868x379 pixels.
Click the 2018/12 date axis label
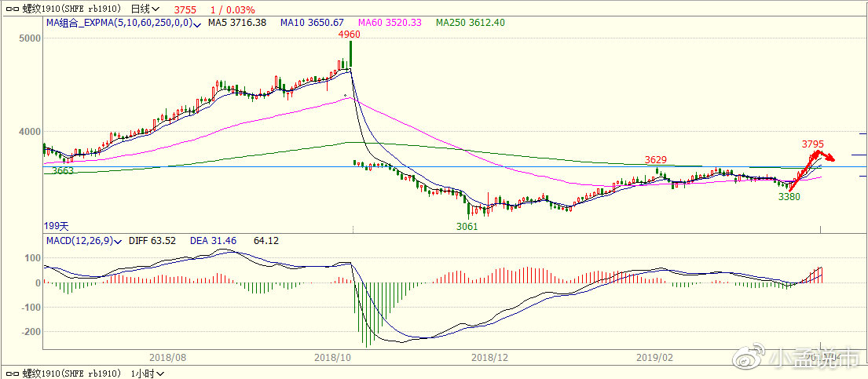[489, 358]
